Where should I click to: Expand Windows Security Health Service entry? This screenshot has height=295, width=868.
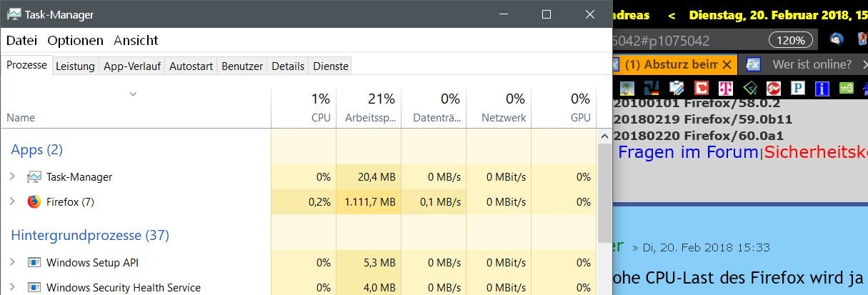coord(12,287)
